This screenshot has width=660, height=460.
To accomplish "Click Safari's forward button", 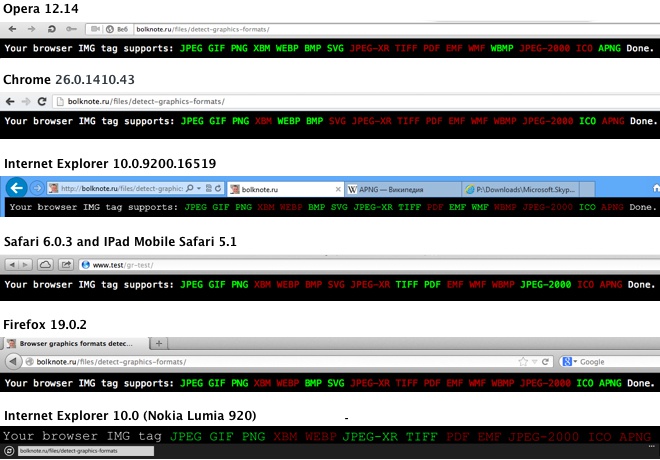I will pos(25,265).
